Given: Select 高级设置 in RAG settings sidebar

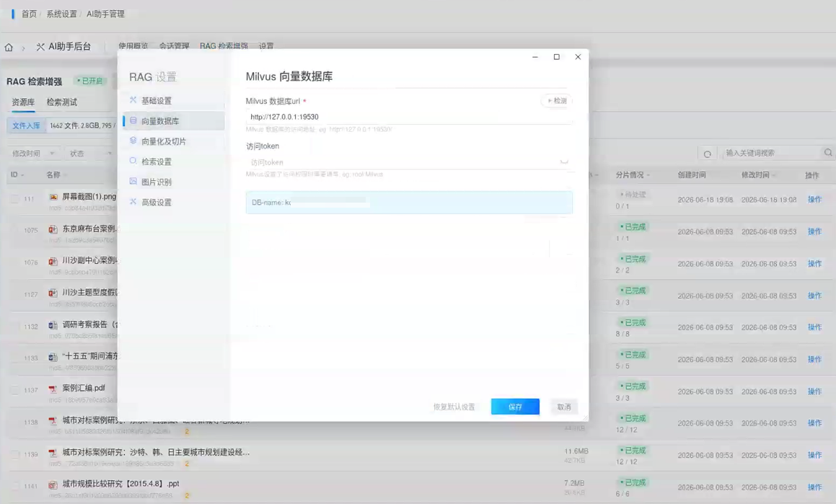Looking at the screenshot, I should coord(174,202).
